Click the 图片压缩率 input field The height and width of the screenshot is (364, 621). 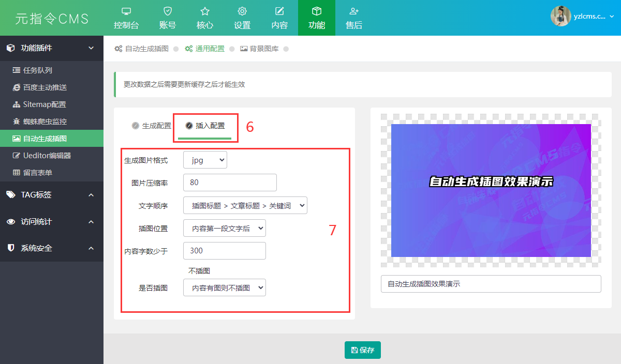(230, 183)
